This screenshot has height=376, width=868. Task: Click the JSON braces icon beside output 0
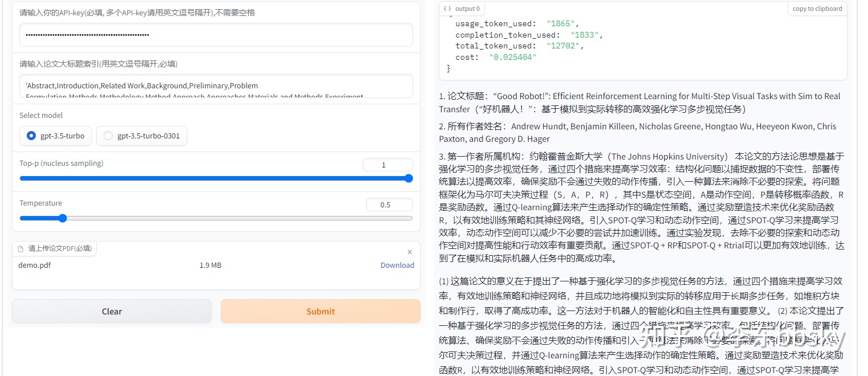point(447,9)
